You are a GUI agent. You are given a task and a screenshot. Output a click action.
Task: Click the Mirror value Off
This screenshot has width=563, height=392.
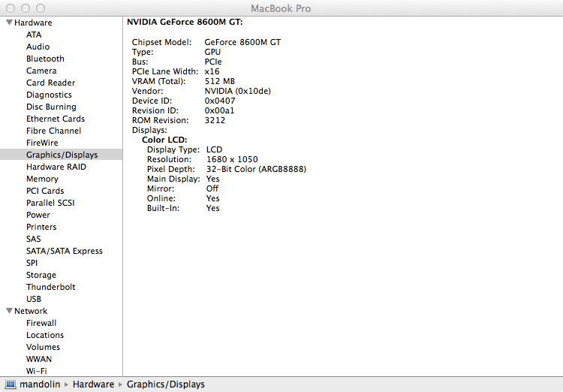(x=212, y=188)
